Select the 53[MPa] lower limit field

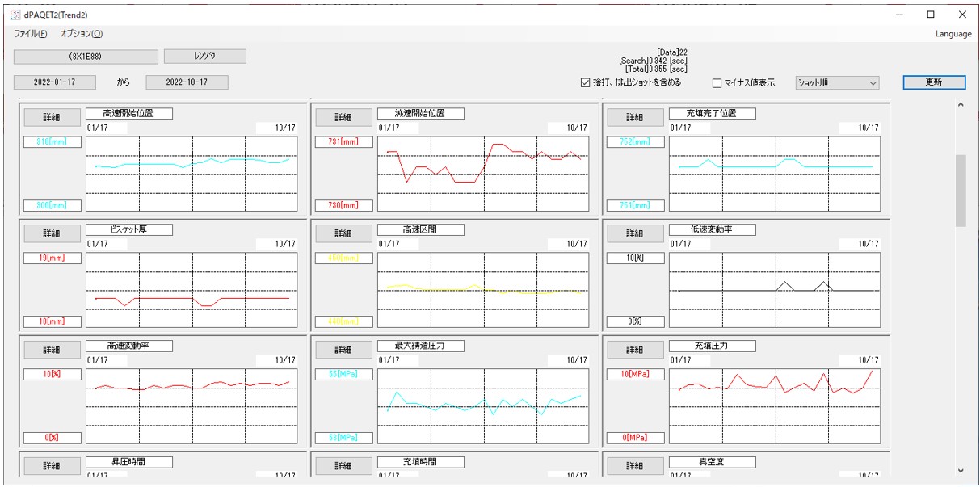pos(343,438)
